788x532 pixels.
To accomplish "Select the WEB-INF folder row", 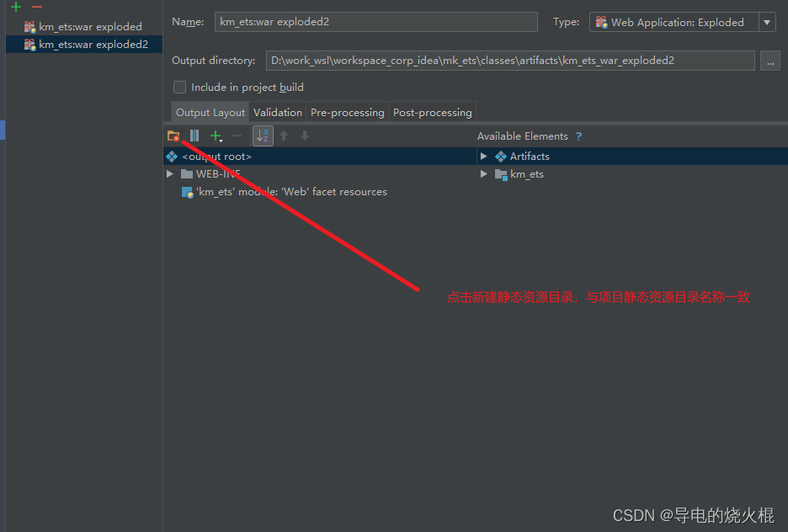I will [x=320, y=173].
